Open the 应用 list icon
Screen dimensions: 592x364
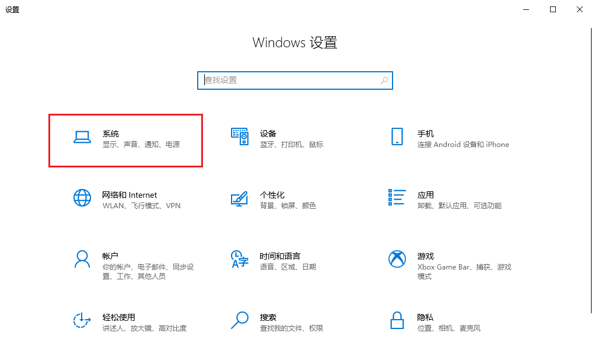click(397, 198)
